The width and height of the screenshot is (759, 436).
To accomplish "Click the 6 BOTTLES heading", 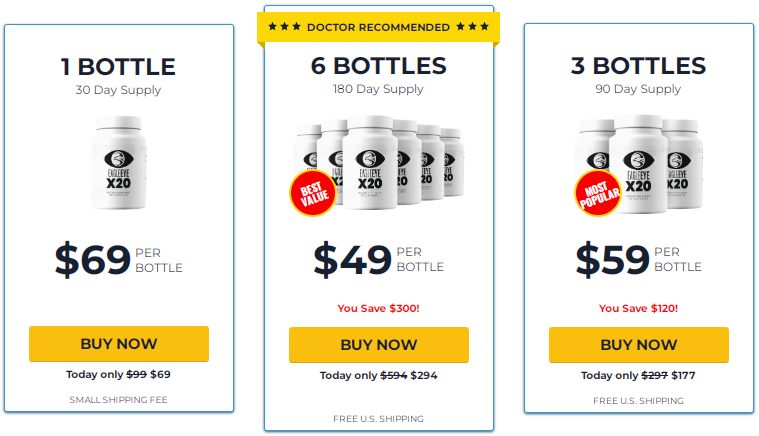I will [x=379, y=66].
